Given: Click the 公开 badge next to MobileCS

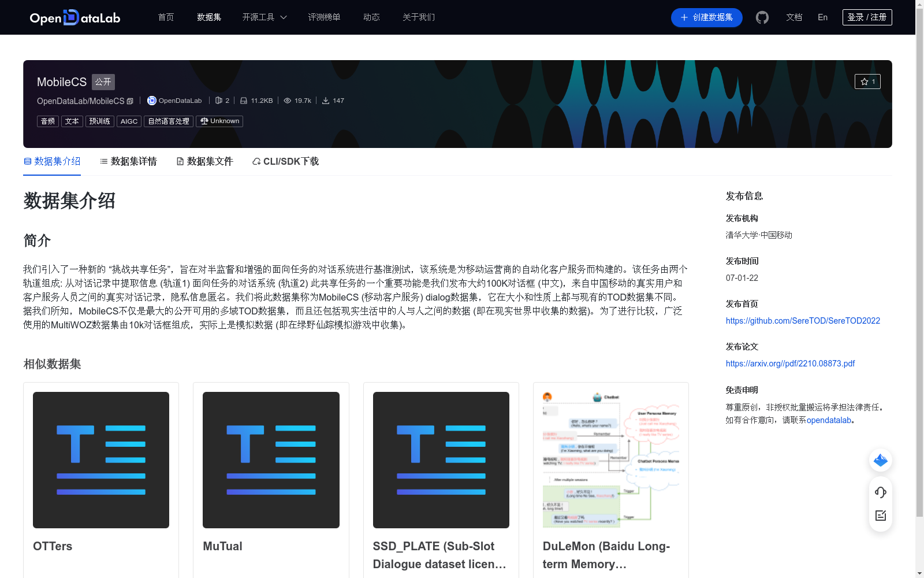Looking at the screenshot, I should [103, 82].
